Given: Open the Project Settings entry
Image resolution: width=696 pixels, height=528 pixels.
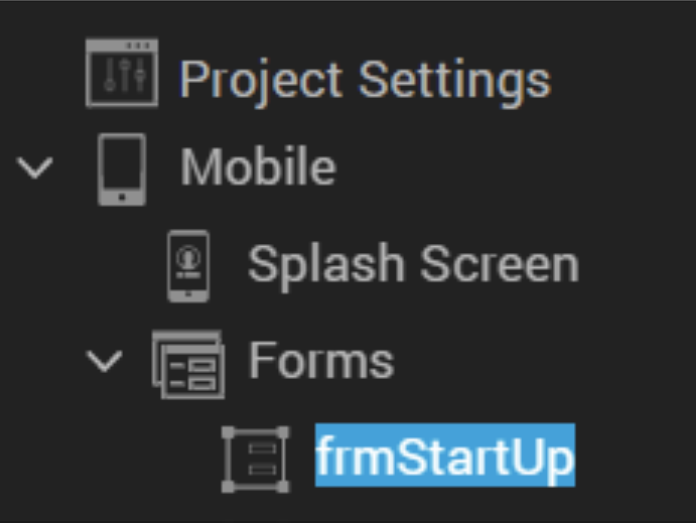Looking at the screenshot, I should click(x=364, y=79).
